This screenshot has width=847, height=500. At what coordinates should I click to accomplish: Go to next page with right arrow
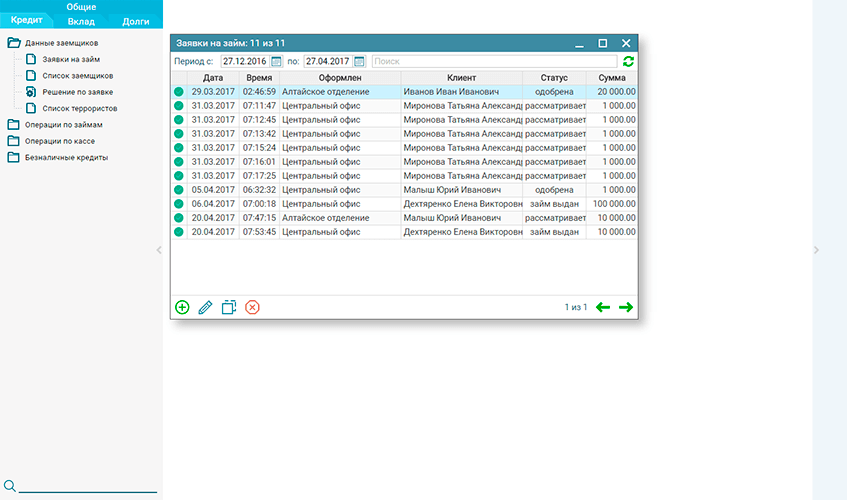(x=626, y=307)
